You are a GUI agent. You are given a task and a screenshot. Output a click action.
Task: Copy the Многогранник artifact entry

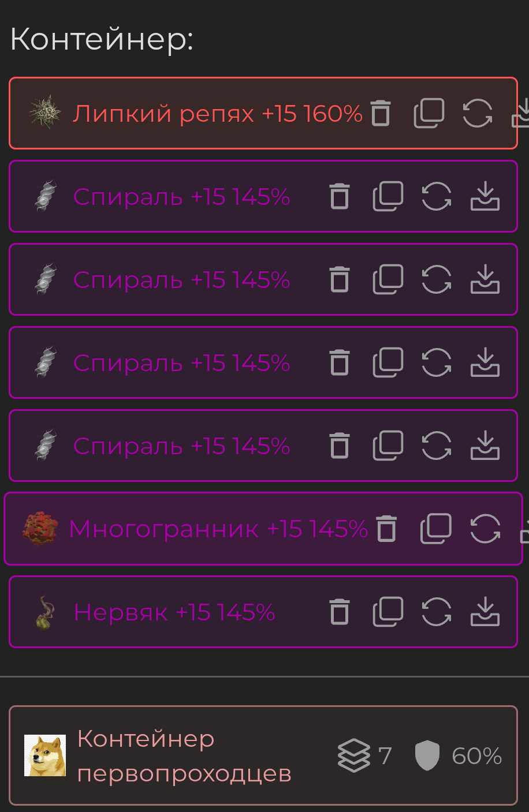click(436, 529)
